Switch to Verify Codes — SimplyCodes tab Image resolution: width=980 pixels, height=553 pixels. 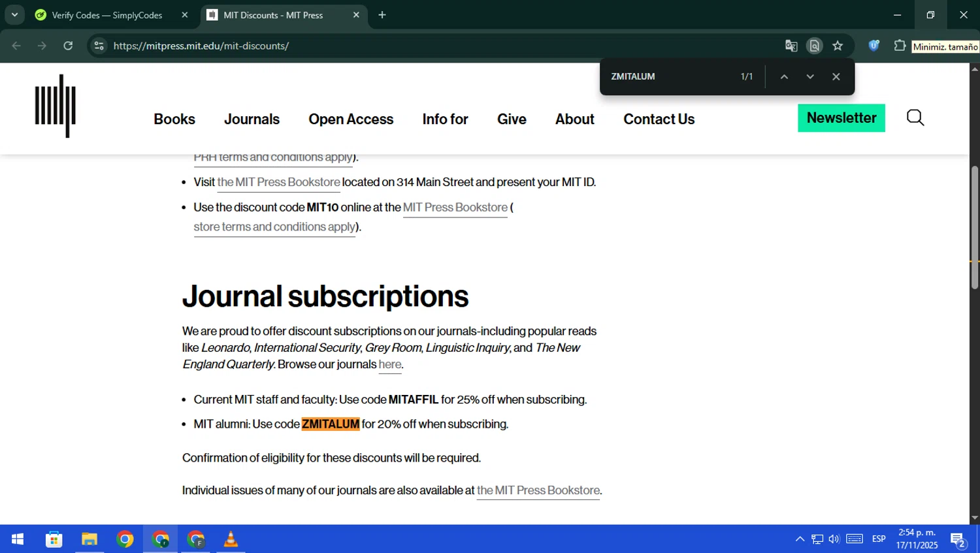[106, 15]
